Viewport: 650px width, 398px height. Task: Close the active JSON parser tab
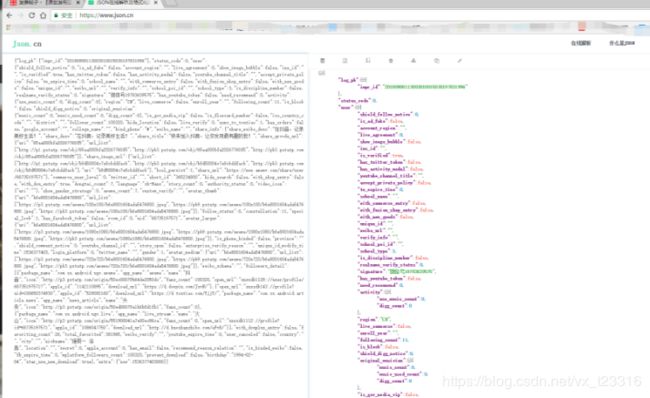[x=155, y=2]
